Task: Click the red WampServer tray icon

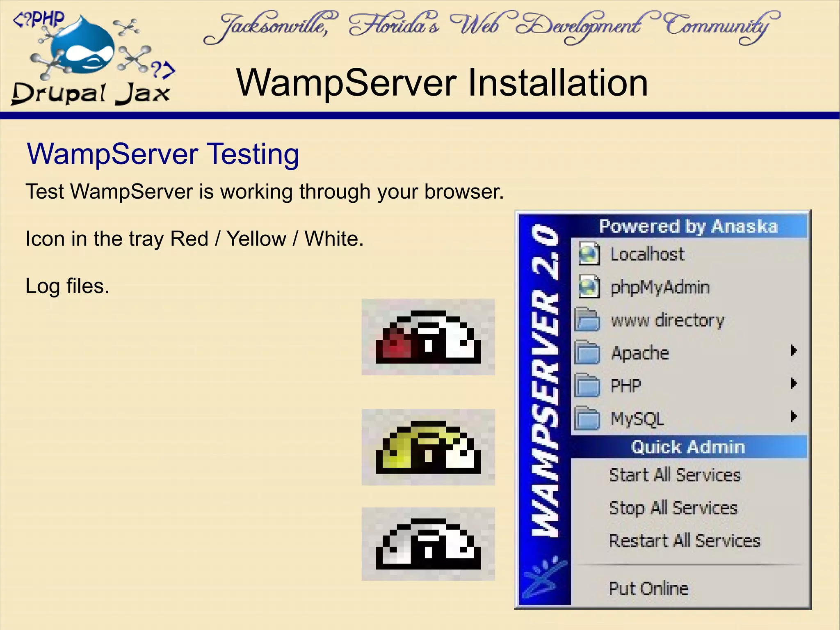Action: 428,337
